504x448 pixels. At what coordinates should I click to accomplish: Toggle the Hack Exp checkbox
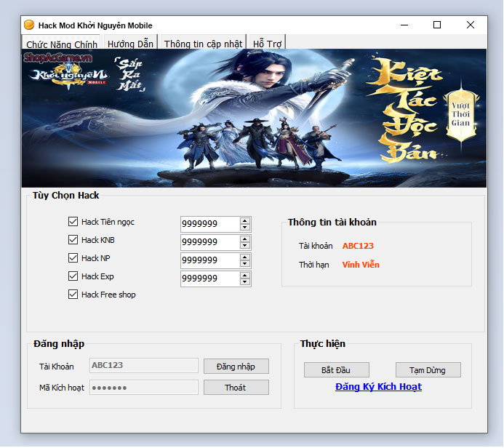click(73, 276)
